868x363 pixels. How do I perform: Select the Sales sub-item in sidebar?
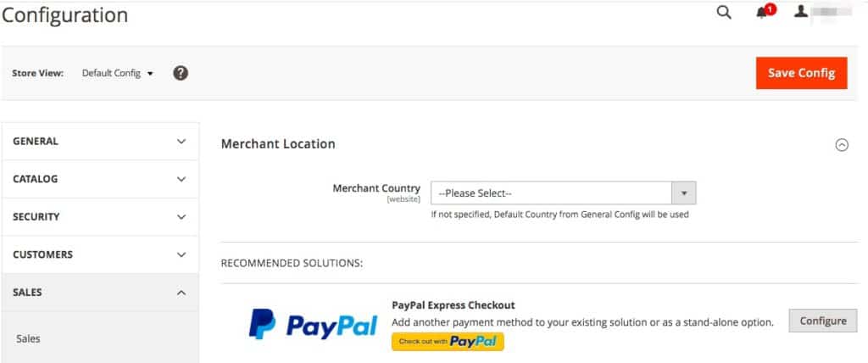[28, 338]
